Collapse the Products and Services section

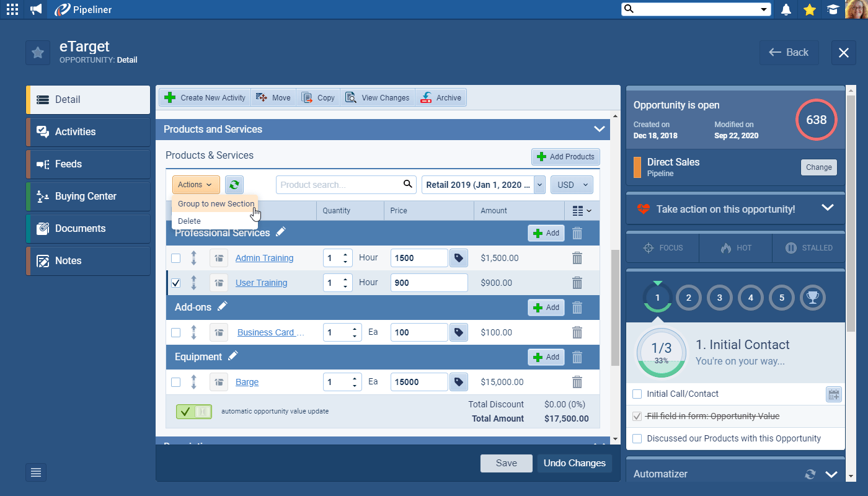[599, 129]
